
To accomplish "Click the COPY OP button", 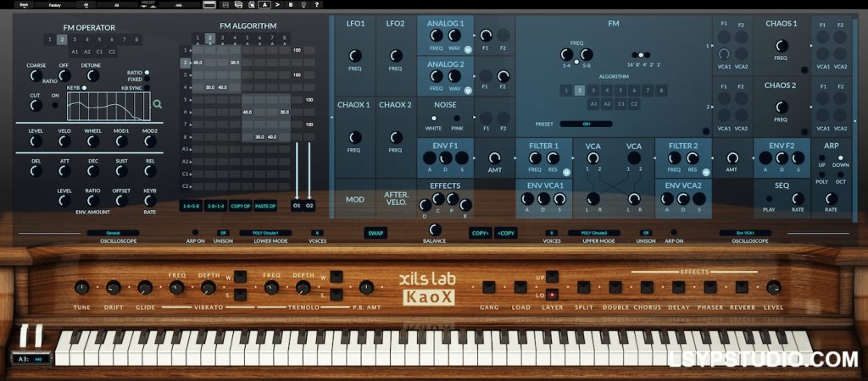I will 241,206.
